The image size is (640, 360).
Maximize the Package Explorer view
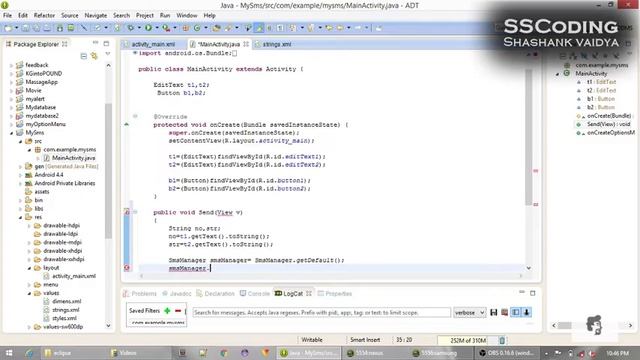106,43
